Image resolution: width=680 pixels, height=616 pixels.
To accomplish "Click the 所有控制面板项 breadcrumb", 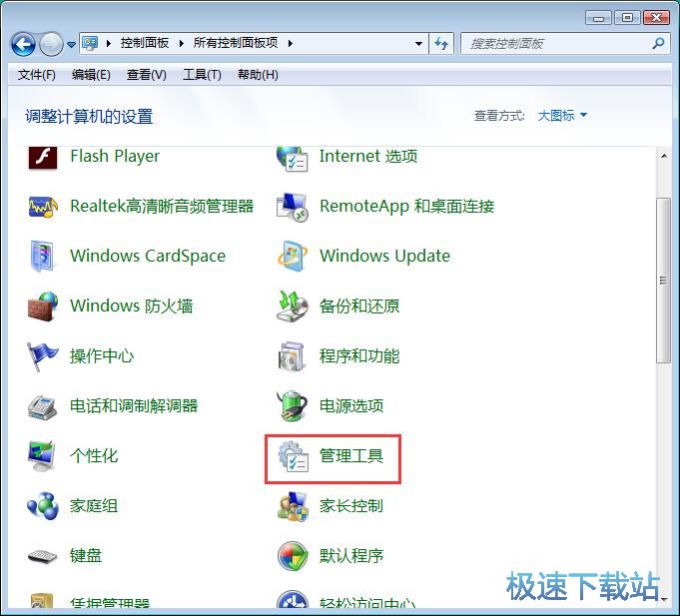I will 236,43.
